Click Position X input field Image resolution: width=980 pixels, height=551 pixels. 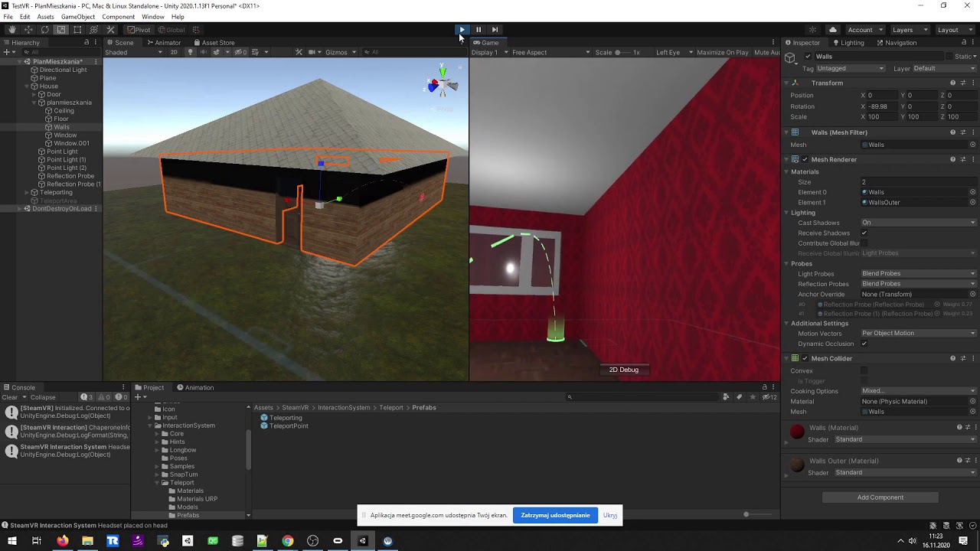pyautogui.click(x=880, y=96)
